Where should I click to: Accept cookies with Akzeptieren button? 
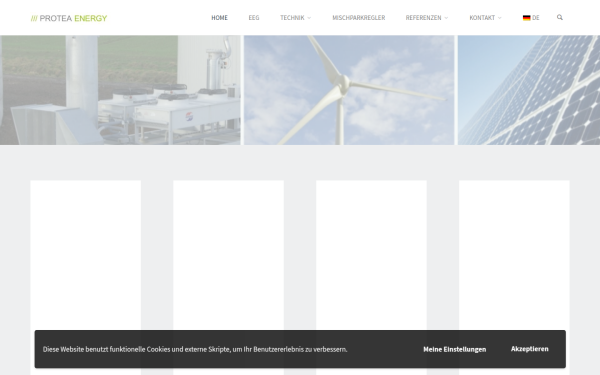530,349
